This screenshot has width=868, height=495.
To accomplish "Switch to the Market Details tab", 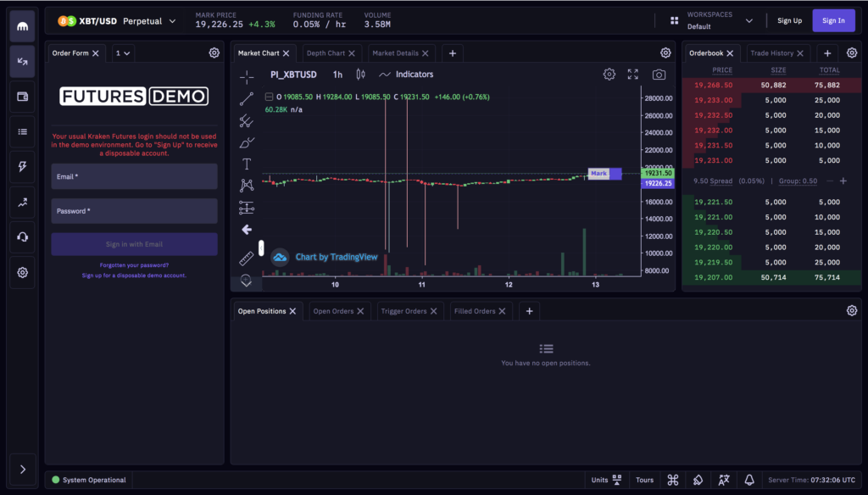I will 395,53.
